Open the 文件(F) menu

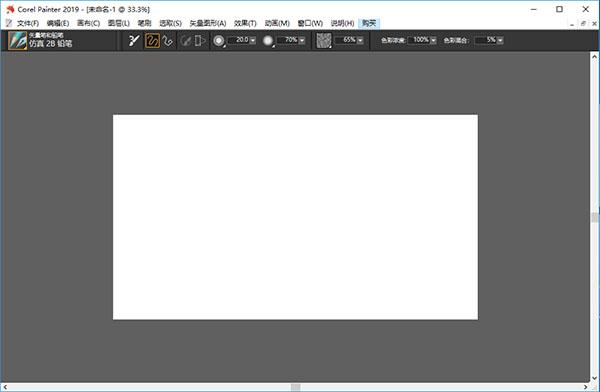[28, 23]
